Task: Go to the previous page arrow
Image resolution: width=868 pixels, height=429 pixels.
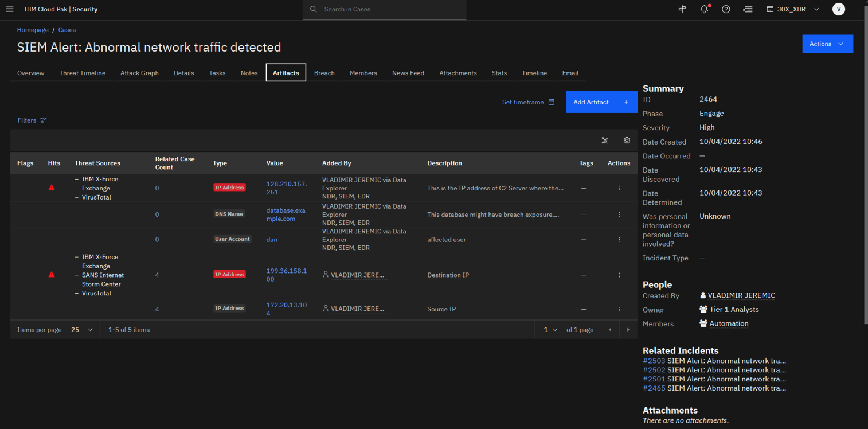Action: point(610,330)
